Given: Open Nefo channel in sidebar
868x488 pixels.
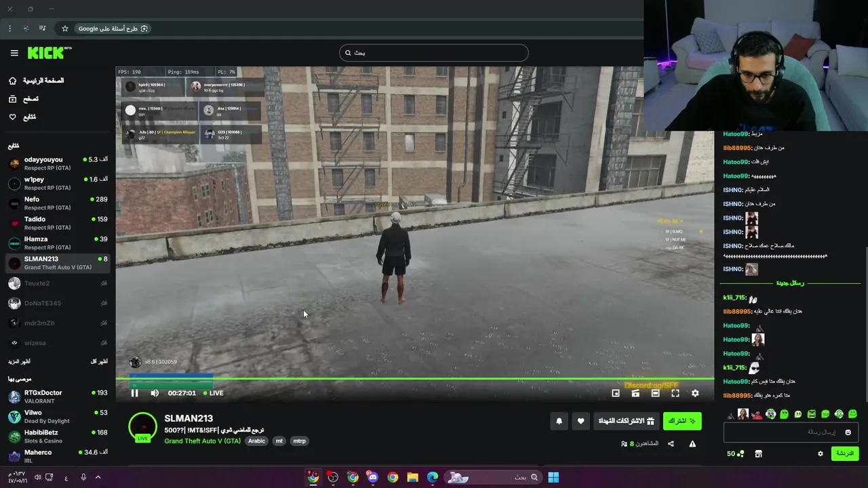Looking at the screenshot, I should [x=58, y=203].
